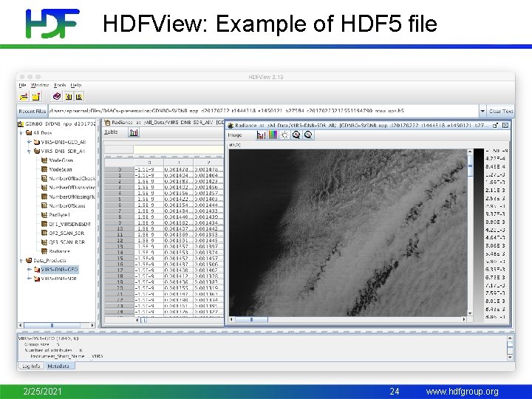This screenshot has height=399, width=532.
Task: Open the recent files dropdown arrow
Action: [x=482, y=111]
